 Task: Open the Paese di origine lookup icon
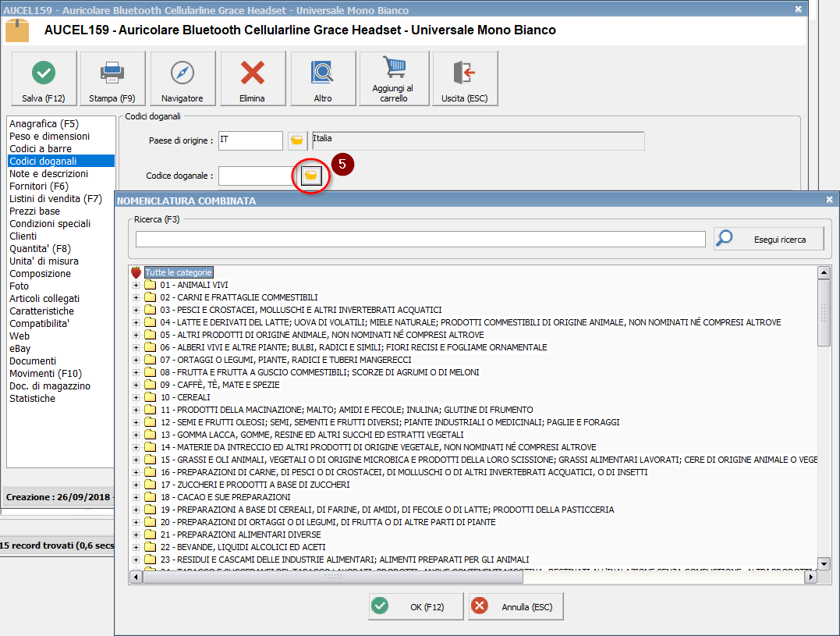[x=296, y=140]
